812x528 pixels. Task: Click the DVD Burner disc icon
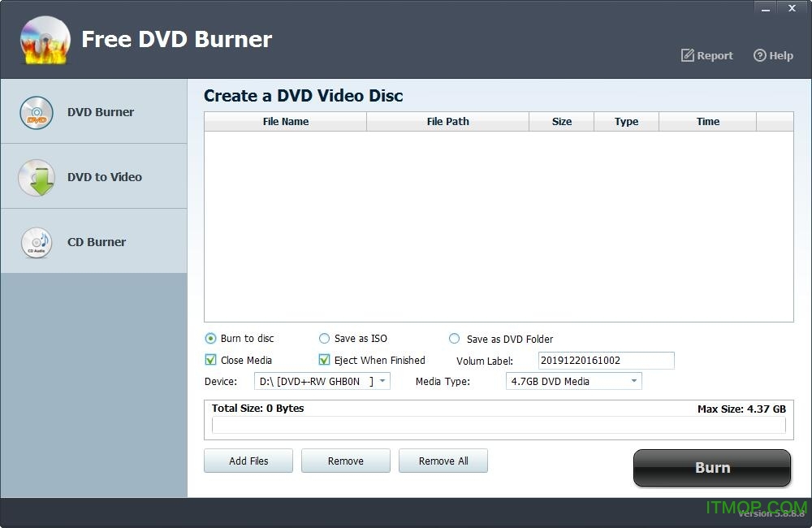pyautogui.click(x=37, y=112)
